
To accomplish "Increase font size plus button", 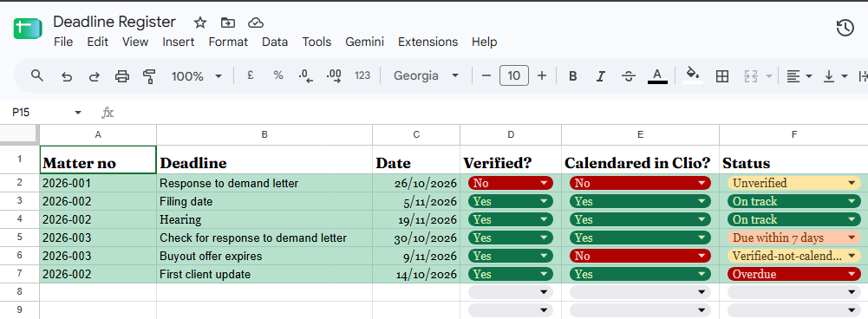I will 542,76.
